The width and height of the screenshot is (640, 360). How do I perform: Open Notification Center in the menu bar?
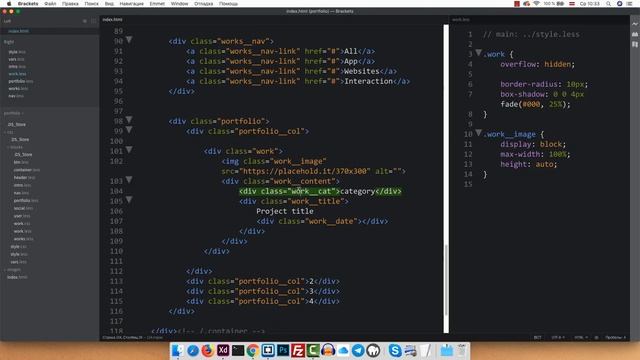point(629,4)
